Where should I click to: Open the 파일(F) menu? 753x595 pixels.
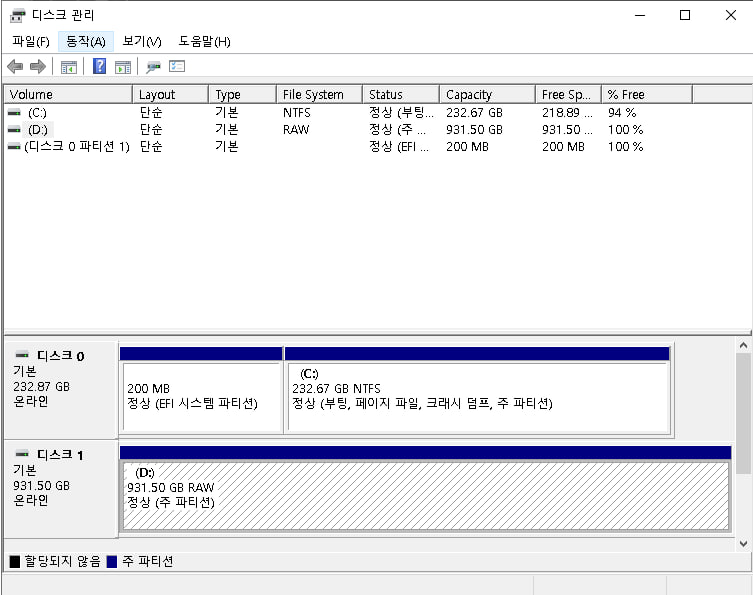[30, 41]
